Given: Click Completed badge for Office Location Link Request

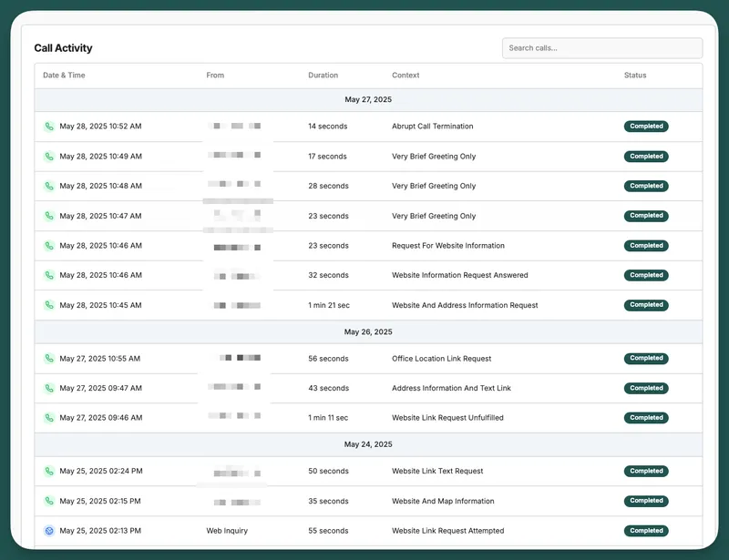Looking at the screenshot, I should coord(646,358).
